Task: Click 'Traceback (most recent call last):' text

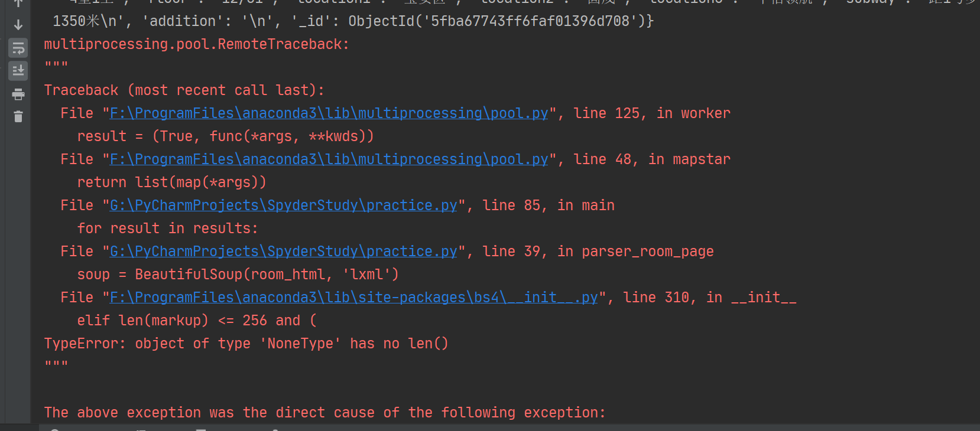Action: click(184, 90)
